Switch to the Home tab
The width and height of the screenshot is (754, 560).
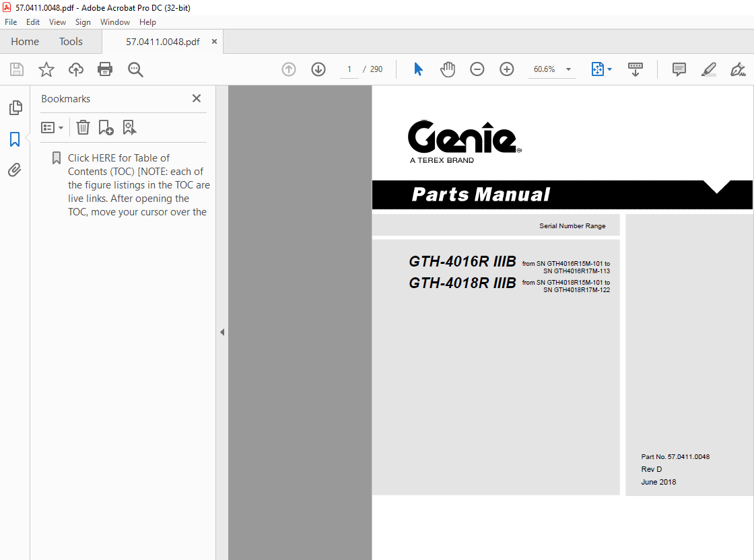[25, 42]
